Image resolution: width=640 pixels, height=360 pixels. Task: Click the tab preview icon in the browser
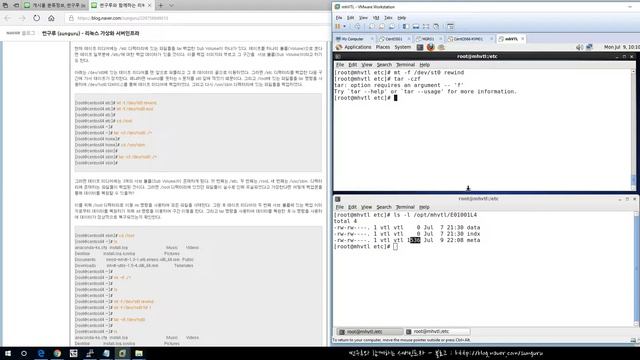click(5, 5)
